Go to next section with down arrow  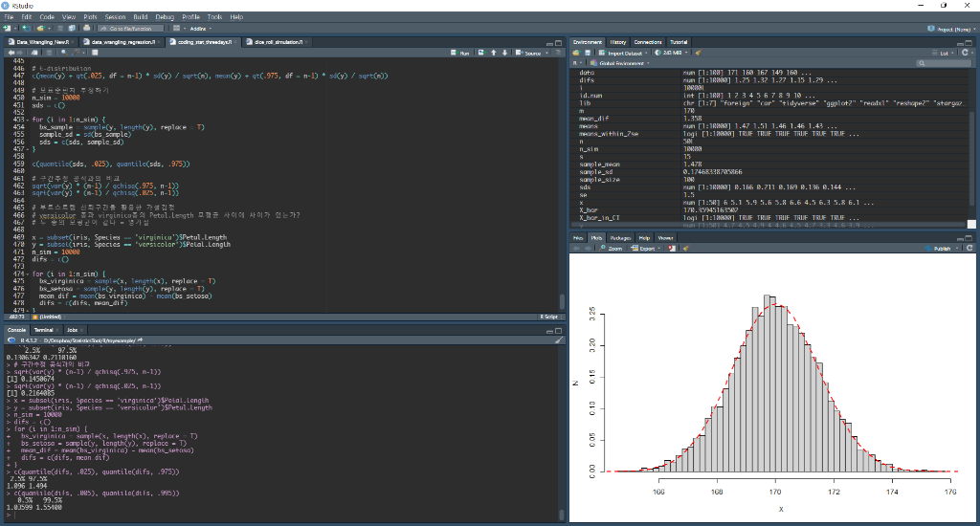[x=505, y=53]
